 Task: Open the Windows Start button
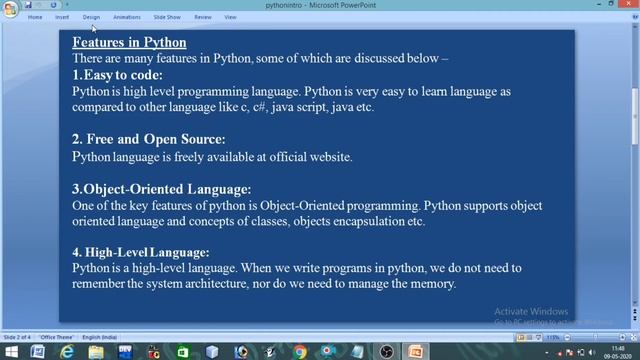[x=11, y=352]
